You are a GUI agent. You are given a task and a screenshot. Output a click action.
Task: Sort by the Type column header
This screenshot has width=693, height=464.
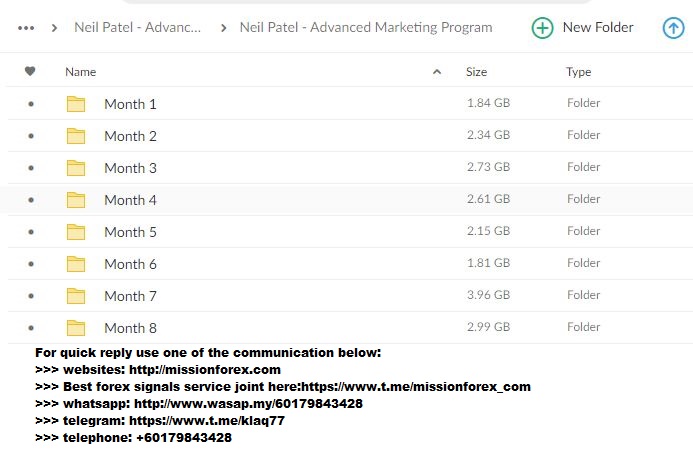[x=579, y=72]
